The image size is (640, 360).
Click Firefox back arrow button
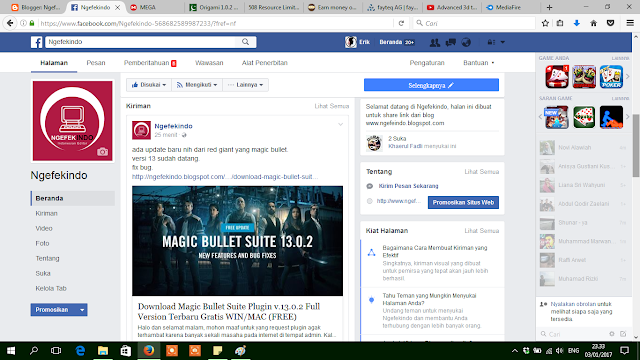coord(10,23)
